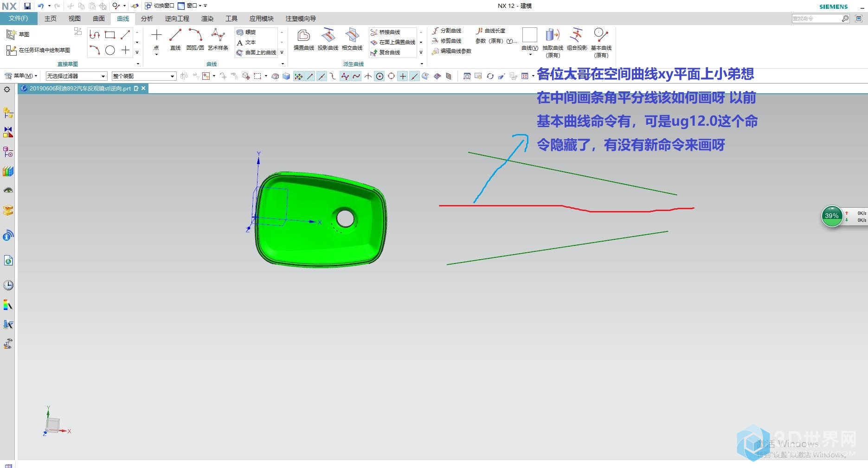This screenshot has height=468, width=868.
Task: Open the selection filter dropdown (无选择过滤器)
Action: point(77,76)
